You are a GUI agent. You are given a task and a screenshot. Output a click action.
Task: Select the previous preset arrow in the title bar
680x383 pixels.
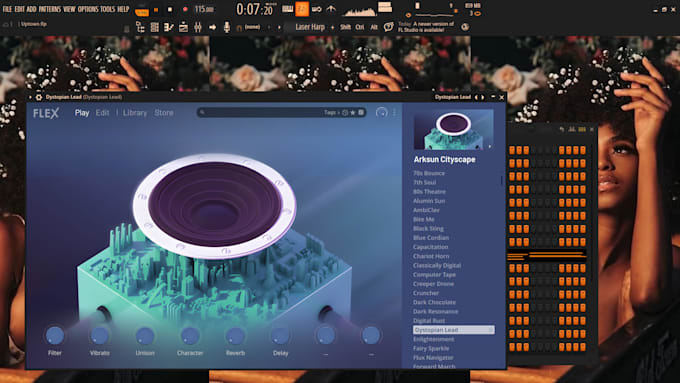(x=477, y=97)
